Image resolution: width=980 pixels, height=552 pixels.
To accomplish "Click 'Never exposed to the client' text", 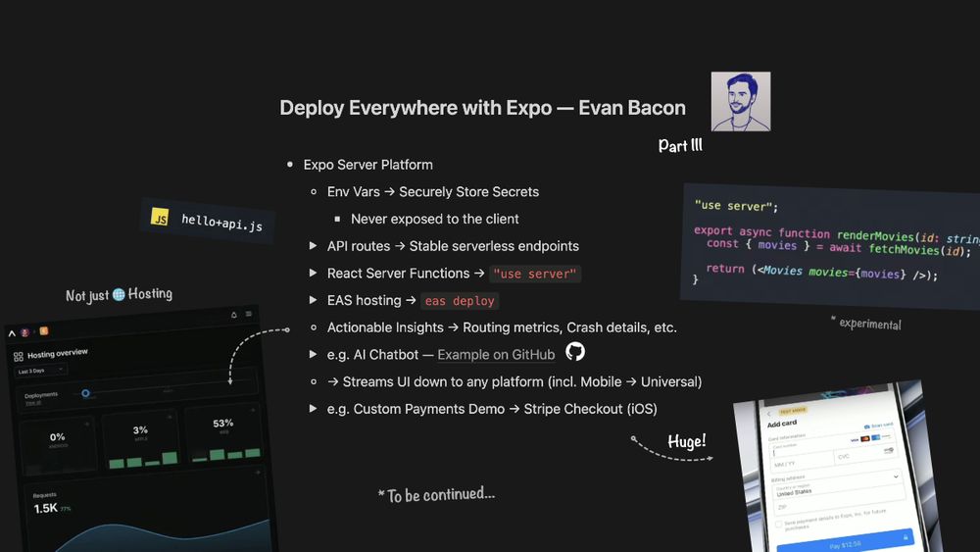I will (x=434, y=219).
